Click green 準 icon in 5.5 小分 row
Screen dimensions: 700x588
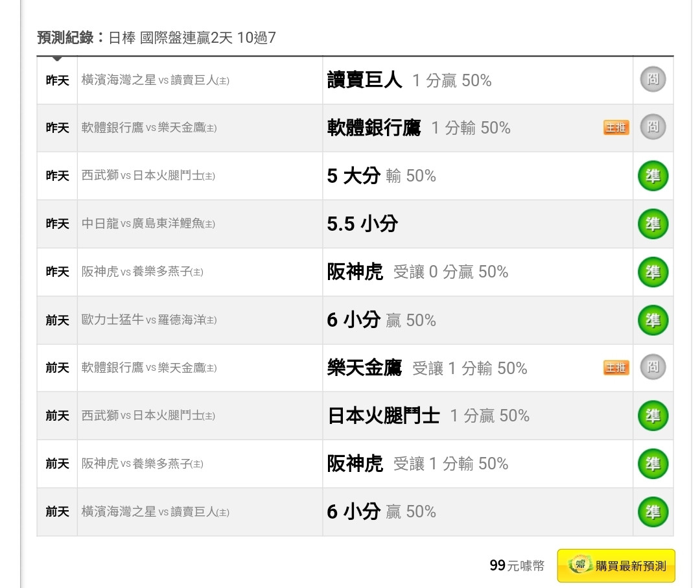click(x=653, y=224)
